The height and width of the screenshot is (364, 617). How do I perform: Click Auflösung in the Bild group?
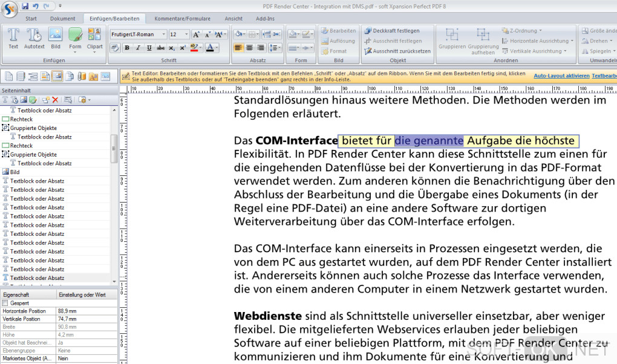click(338, 41)
